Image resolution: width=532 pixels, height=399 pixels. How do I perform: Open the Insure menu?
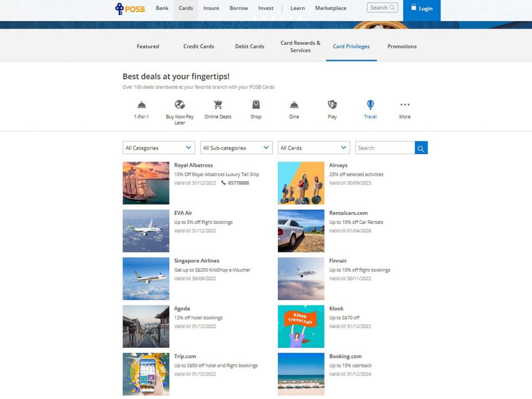(x=211, y=8)
